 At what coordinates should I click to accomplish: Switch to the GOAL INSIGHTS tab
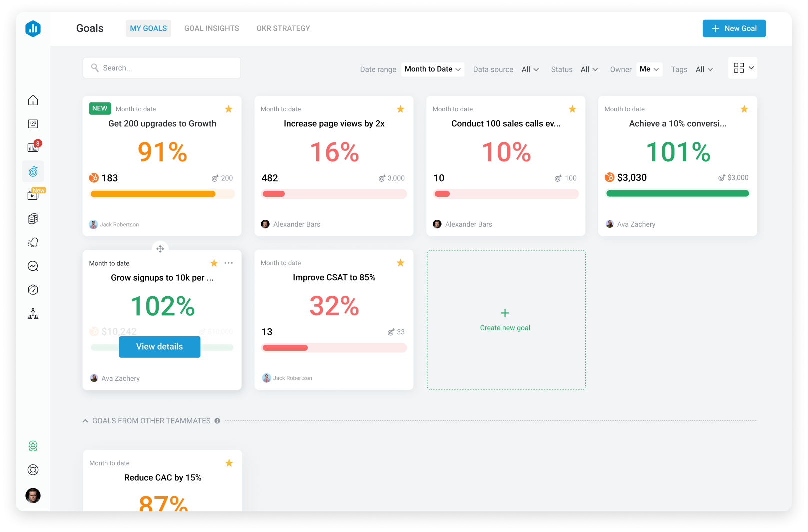(x=211, y=28)
